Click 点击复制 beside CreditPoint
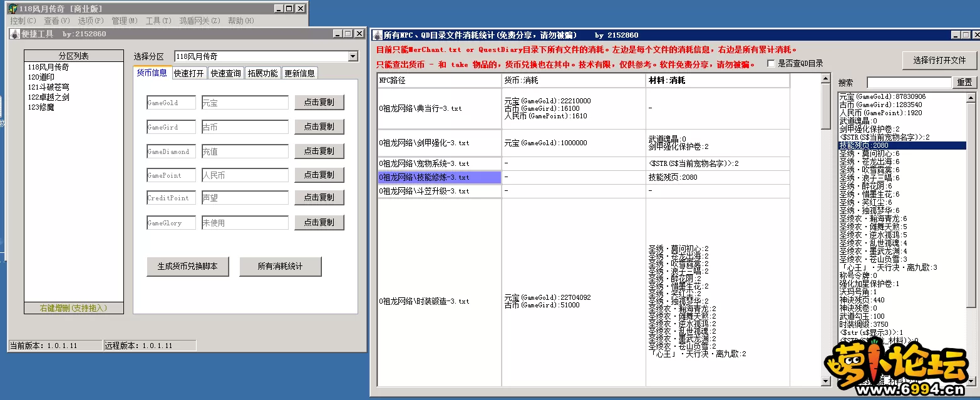Screen dimensions: 980x400 319,197
